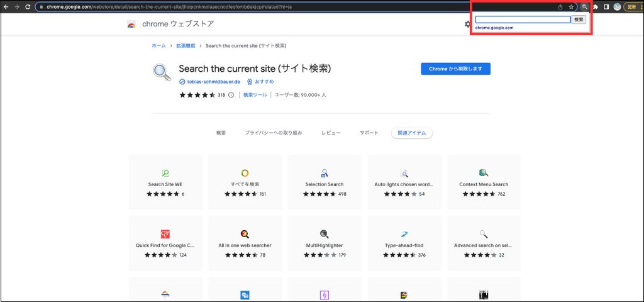The width and height of the screenshot is (644, 302).
Task: Click the 更新 update button
Action: (x=633, y=7)
